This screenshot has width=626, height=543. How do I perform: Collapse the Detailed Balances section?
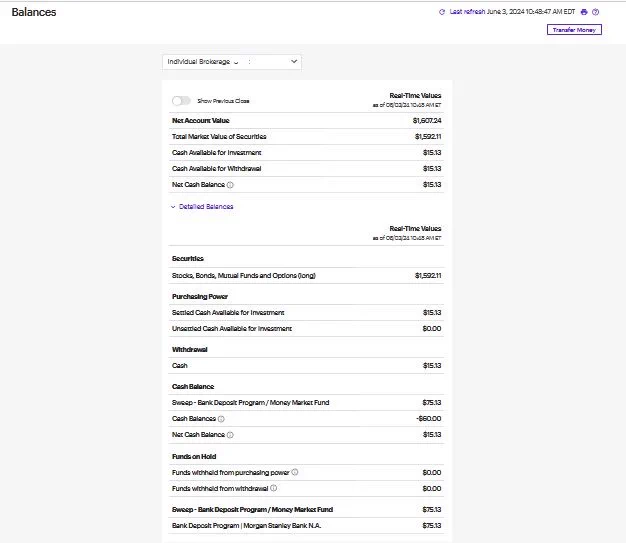coord(202,206)
